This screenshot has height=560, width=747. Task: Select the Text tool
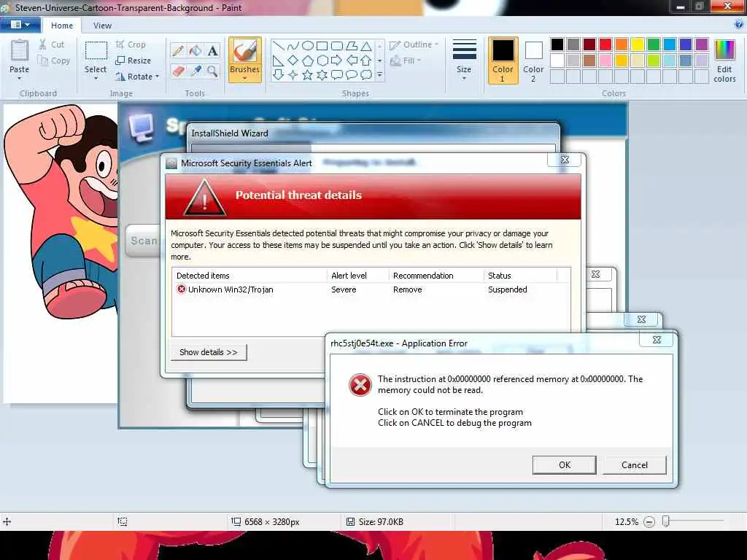212,50
